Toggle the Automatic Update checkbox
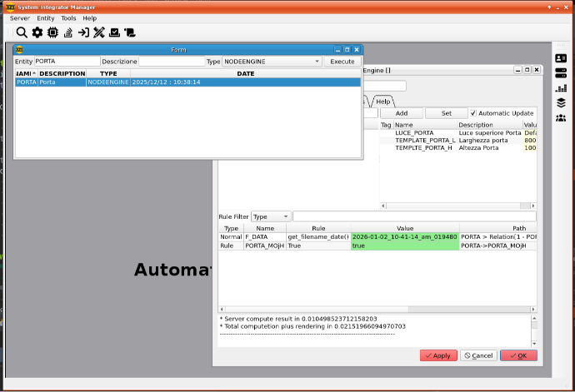The width and height of the screenshot is (575, 392). pyautogui.click(x=472, y=113)
